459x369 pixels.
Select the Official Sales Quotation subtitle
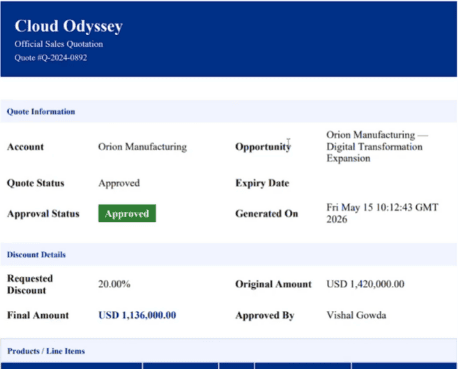(59, 44)
